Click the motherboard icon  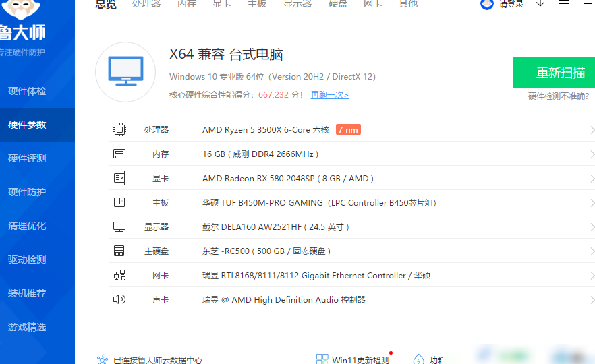coord(119,202)
